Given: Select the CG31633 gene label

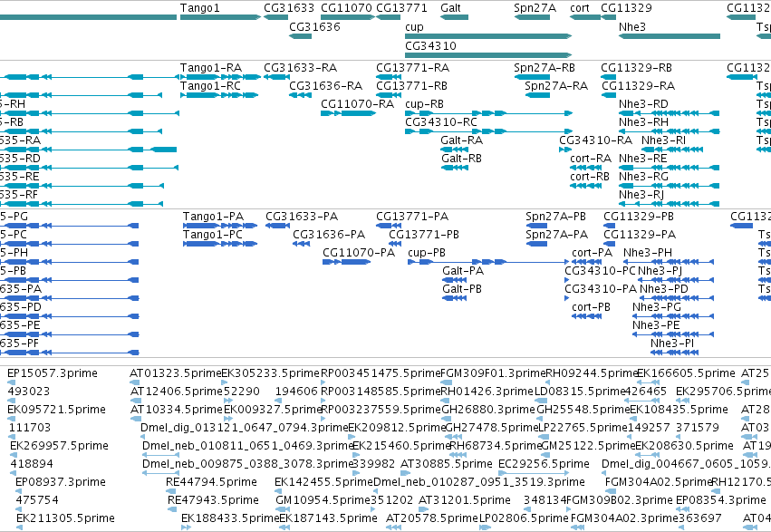Looking at the screenshot, I should [x=289, y=8].
